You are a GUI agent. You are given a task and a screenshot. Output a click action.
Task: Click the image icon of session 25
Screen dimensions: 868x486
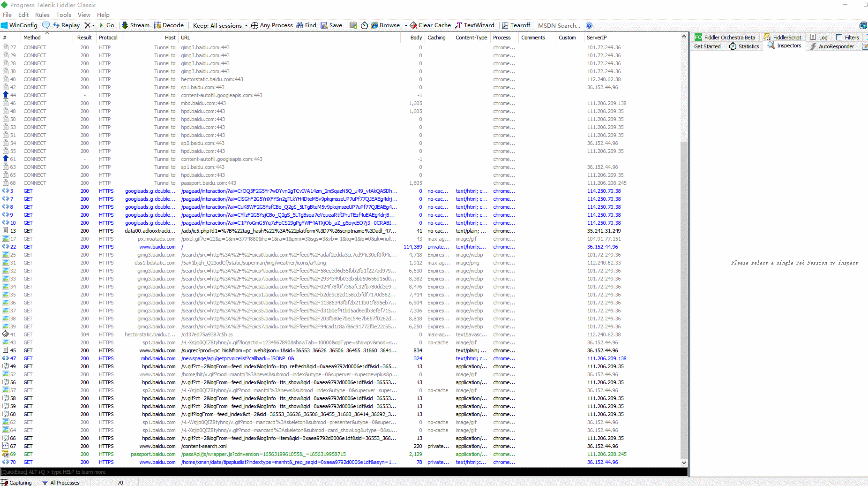click(6, 255)
